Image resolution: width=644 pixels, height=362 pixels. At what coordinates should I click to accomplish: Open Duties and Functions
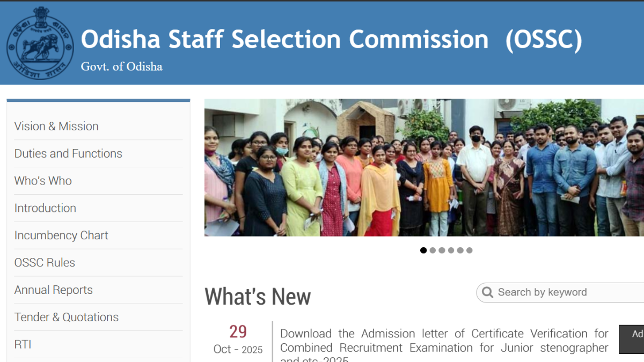coord(68,153)
